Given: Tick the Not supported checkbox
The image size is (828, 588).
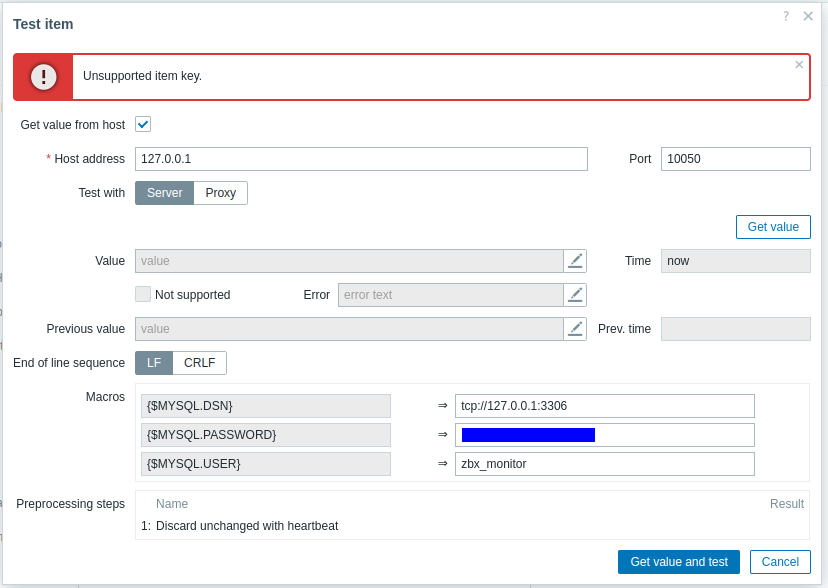Looking at the screenshot, I should pos(143,294).
